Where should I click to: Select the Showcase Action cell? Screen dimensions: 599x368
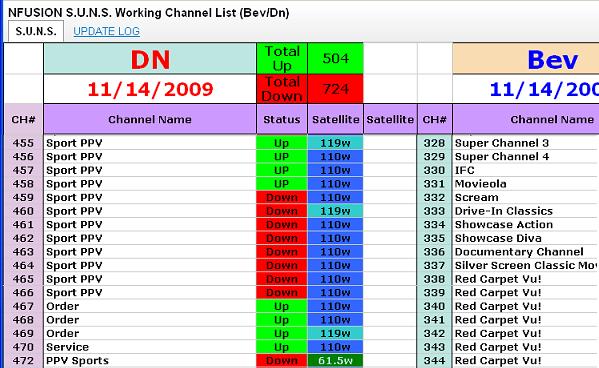pyautogui.click(x=526, y=225)
